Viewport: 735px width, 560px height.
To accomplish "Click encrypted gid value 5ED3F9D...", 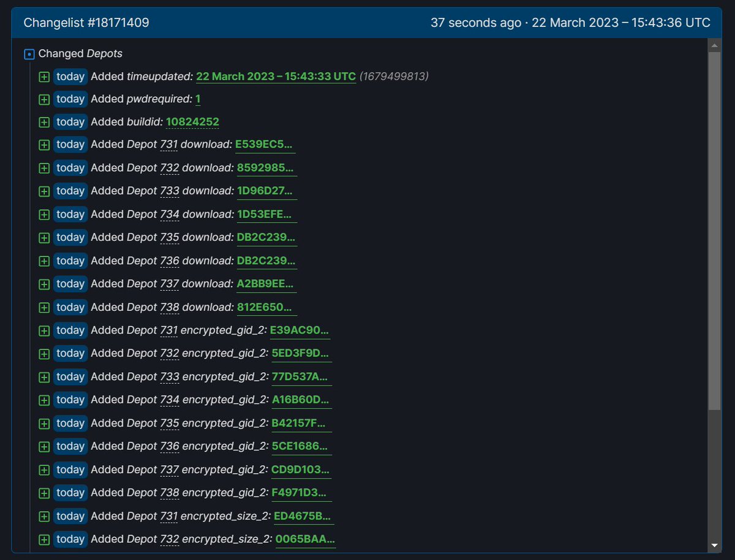I will (301, 354).
